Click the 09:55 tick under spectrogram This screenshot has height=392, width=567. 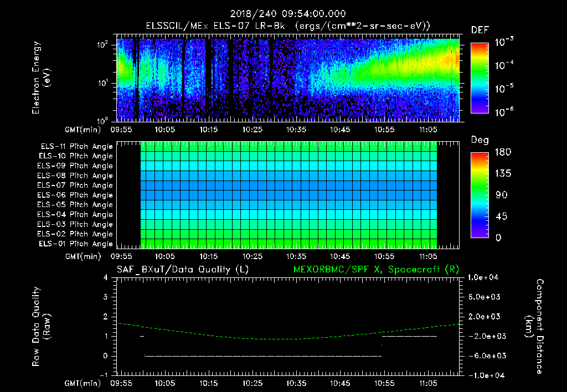pyautogui.click(x=121, y=130)
